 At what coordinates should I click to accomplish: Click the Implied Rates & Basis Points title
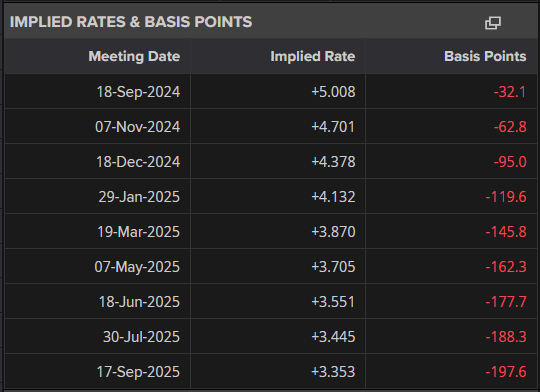(x=131, y=22)
